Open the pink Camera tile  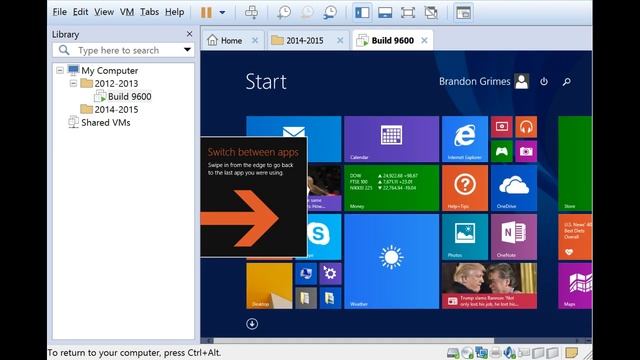[x=526, y=151]
